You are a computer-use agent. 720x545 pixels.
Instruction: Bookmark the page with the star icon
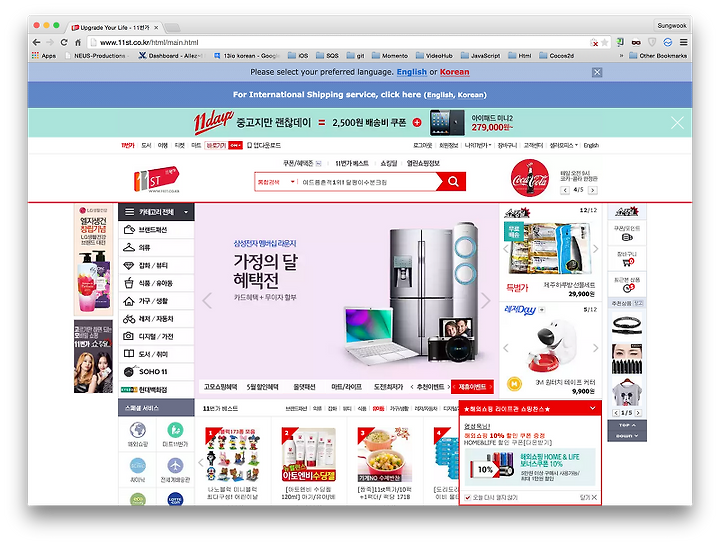[x=605, y=42]
